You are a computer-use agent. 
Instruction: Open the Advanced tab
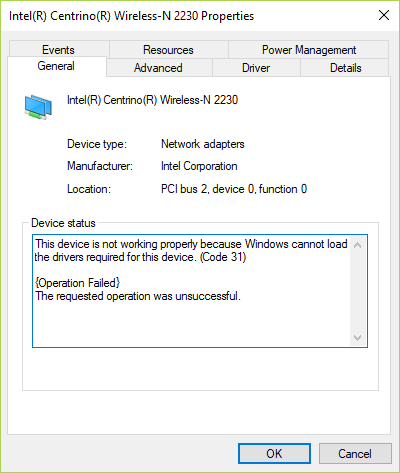pos(158,68)
